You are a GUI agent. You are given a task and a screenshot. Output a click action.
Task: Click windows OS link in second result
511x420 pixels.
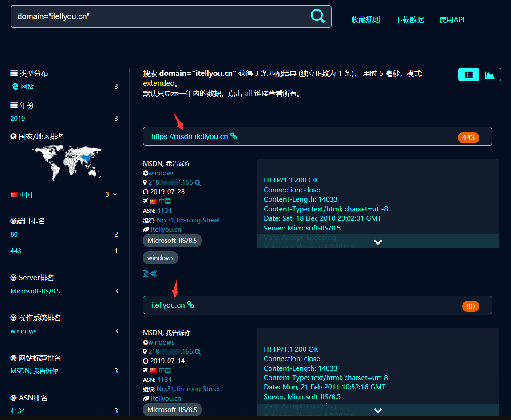[161, 342]
